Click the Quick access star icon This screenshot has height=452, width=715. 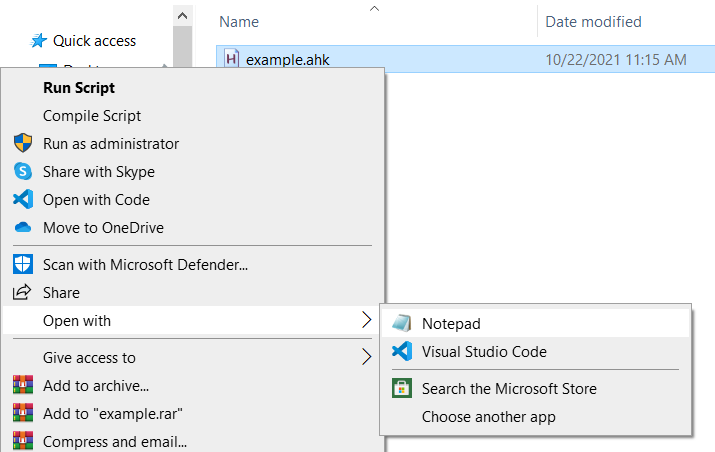pyautogui.click(x=38, y=41)
